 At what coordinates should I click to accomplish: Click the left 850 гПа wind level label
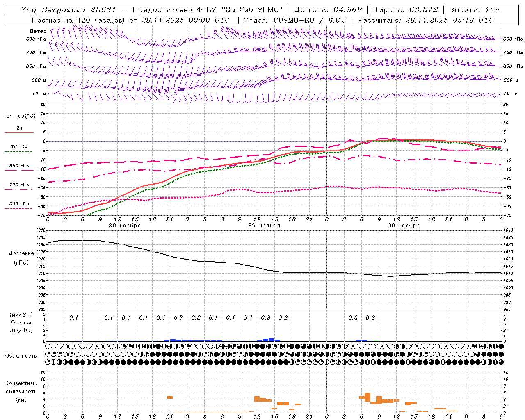36,66
